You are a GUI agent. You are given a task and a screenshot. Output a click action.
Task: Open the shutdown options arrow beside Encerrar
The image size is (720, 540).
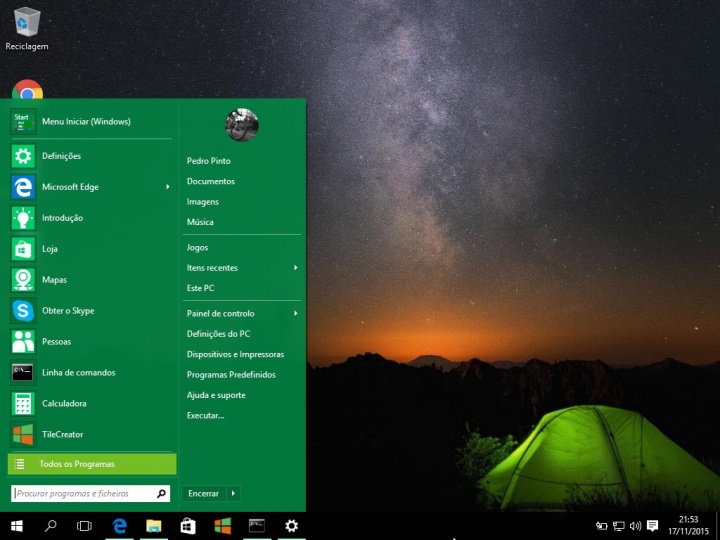click(x=233, y=493)
